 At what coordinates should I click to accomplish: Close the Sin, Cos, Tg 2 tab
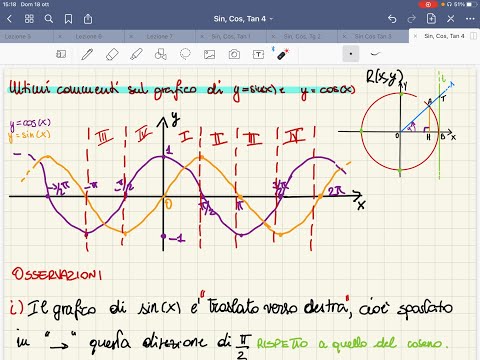(x=273, y=36)
